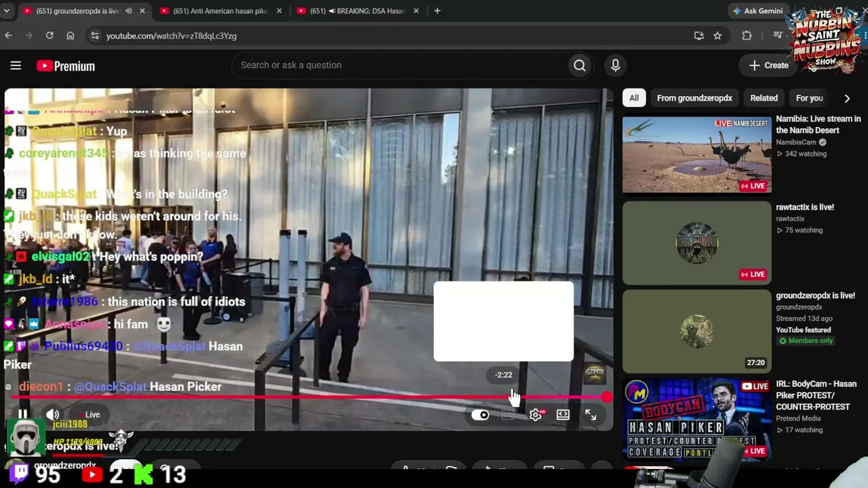Image resolution: width=868 pixels, height=488 pixels.
Task: Go back in browser history
Action: coord(9,35)
